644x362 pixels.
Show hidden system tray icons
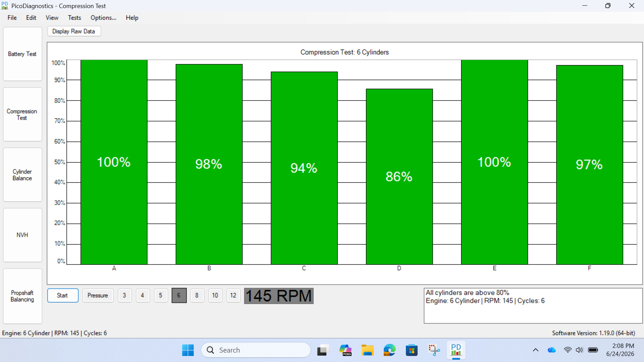pyautogui.click(x=536, y=350)
